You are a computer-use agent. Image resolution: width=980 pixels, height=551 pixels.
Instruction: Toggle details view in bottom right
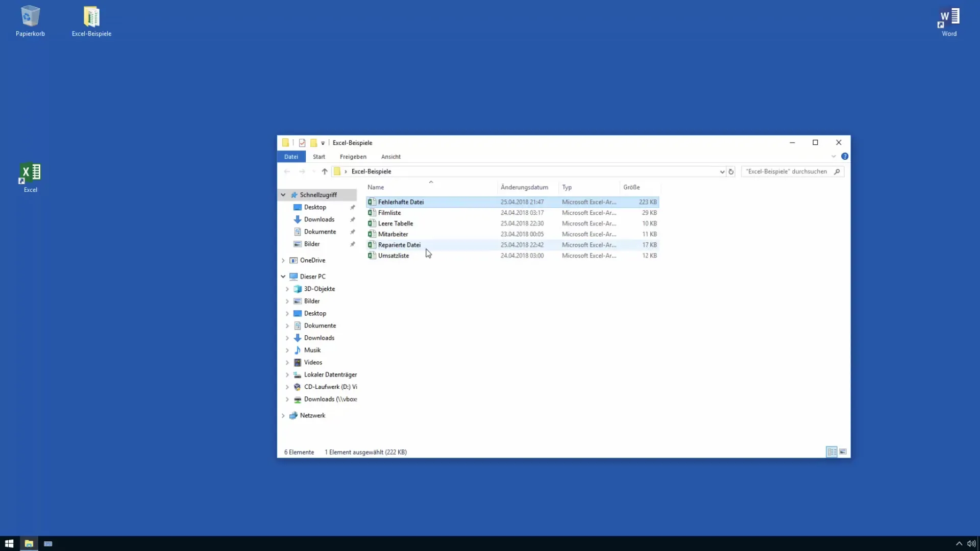click(x=831, y=452)
